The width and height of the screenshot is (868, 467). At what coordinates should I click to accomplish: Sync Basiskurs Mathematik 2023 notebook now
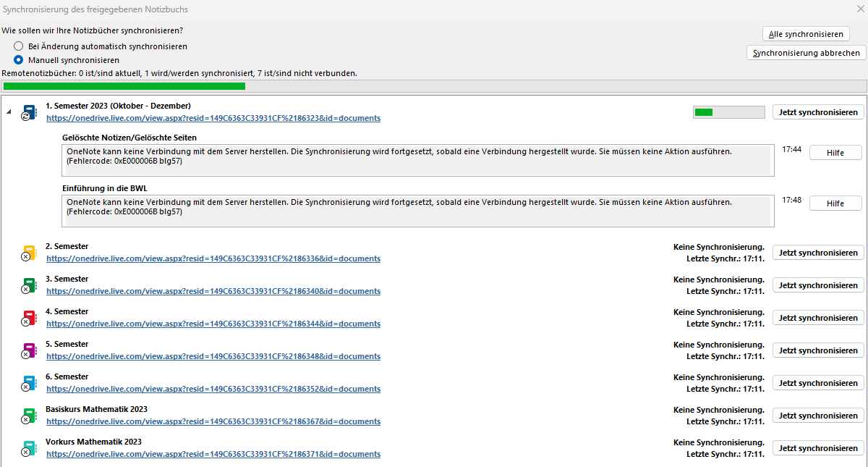pyautogui.click(x=818, y=416)
